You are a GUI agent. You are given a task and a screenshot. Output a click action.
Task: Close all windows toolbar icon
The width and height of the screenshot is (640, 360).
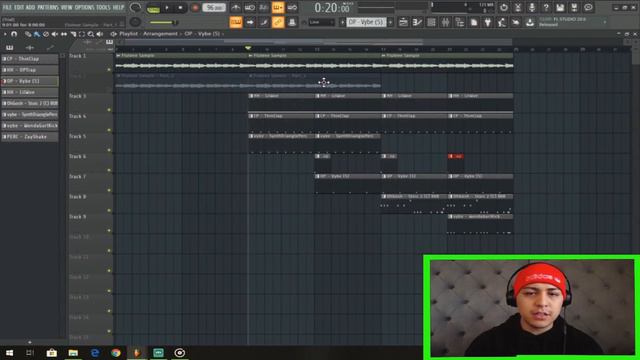[x=516, y=22]
